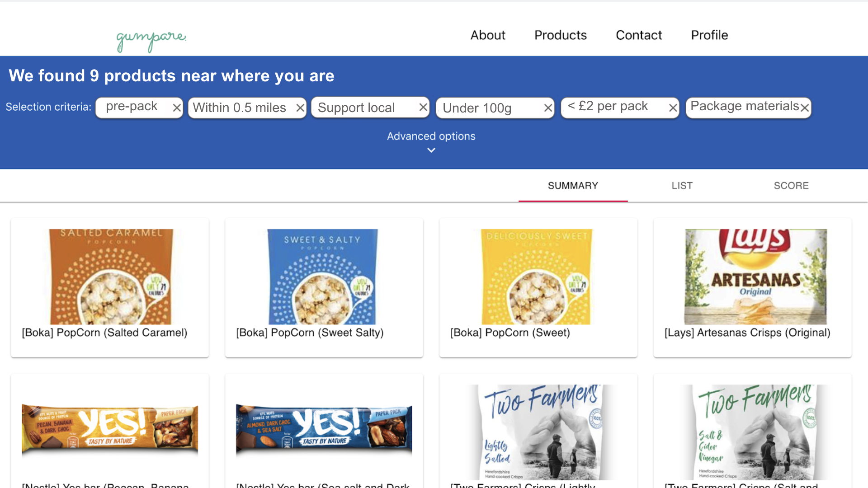Switch to the LIST tab
The width and height of the screenshot is (868, 488).
(x=682, y=186)
